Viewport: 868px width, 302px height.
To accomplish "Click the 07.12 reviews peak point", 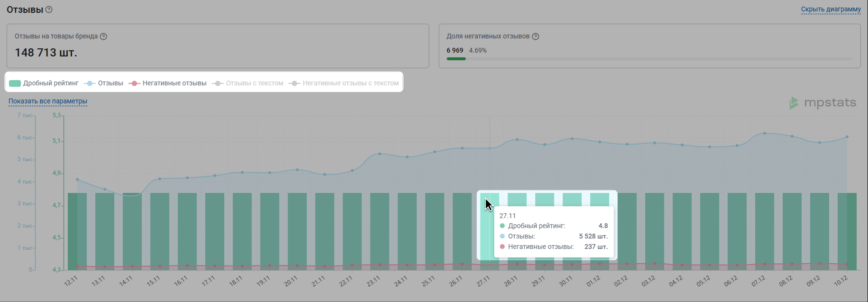I will tap(765, 133).
